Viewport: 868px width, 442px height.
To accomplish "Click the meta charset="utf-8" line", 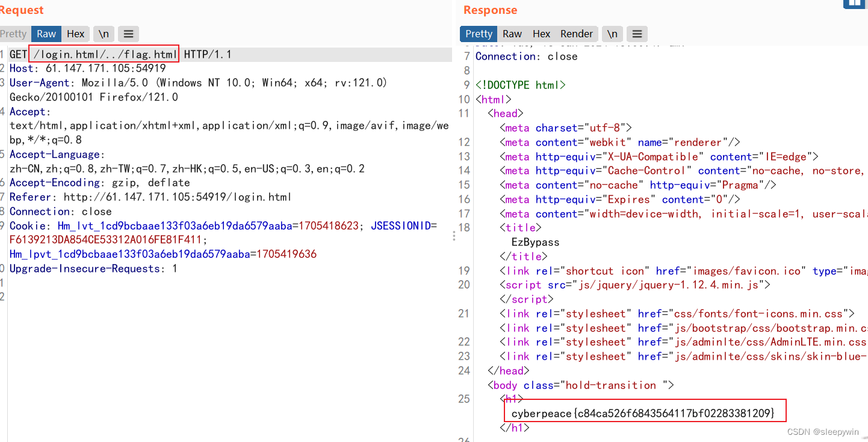I will pyautogui.click(x=566, y=127).
